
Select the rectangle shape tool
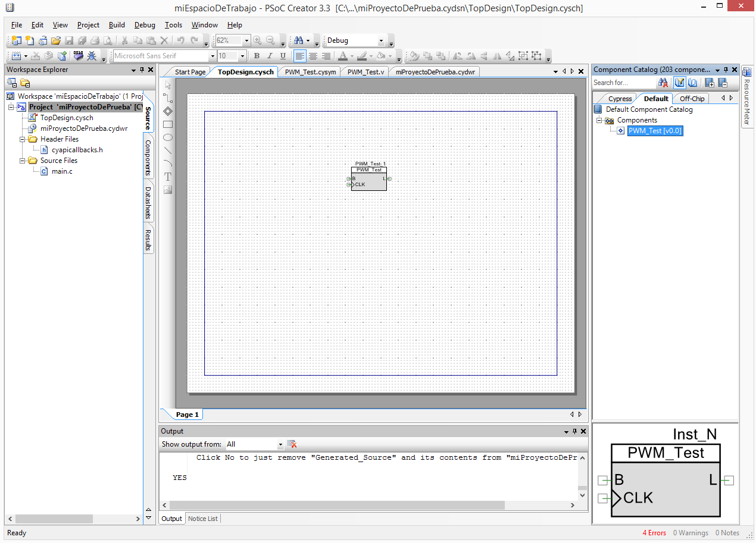tap(168, 124)
